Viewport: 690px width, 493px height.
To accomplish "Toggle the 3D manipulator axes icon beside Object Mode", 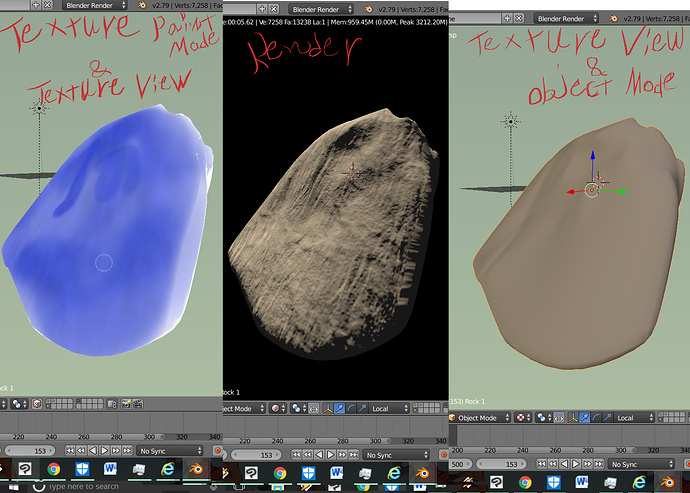I will pos(573,417).
